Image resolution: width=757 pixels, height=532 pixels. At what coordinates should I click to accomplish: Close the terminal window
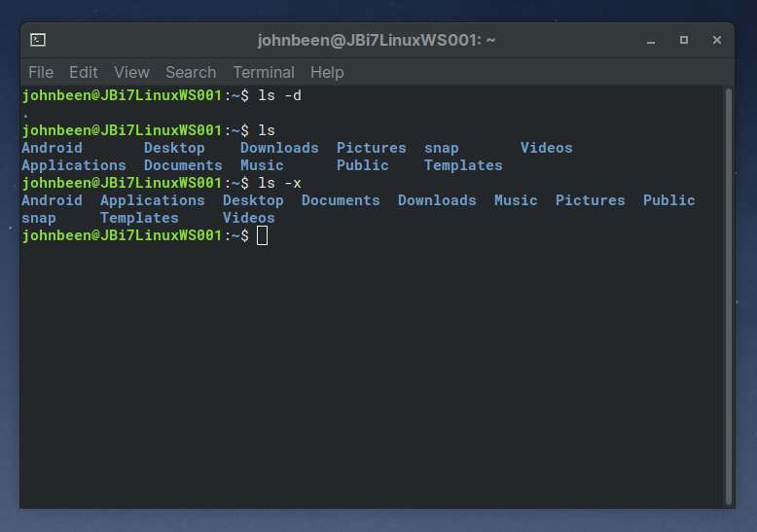[x=717, y=40]
